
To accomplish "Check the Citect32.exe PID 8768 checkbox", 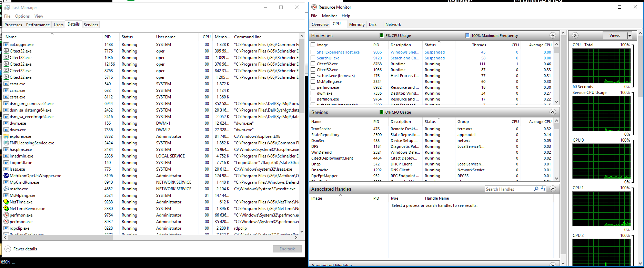I will pyautogui.click(x=313, y=64).
